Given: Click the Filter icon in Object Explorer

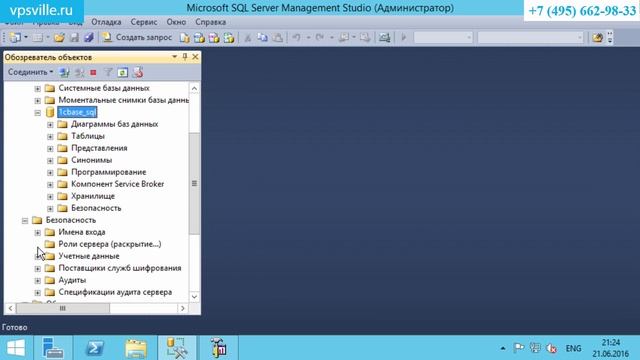Looking at the screenshot, I should pos(108,73).
